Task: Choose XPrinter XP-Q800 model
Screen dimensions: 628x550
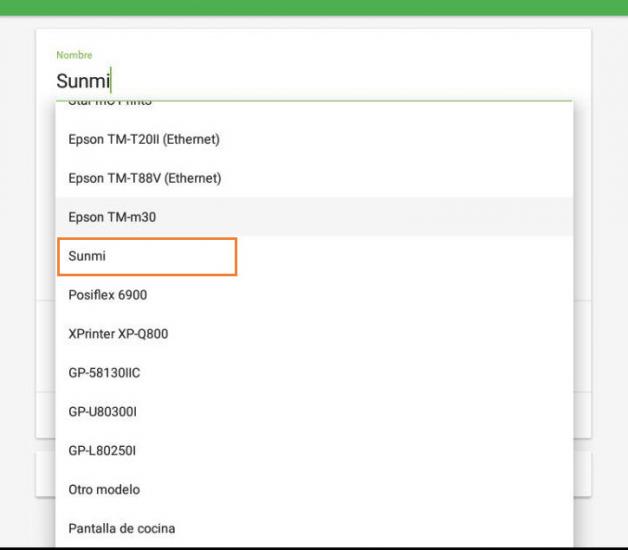Action: coord(314,334)
